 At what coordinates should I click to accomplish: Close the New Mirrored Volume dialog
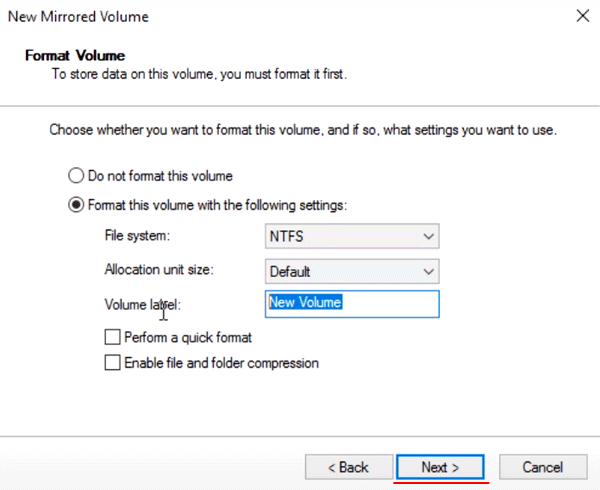tap(582, 16)
